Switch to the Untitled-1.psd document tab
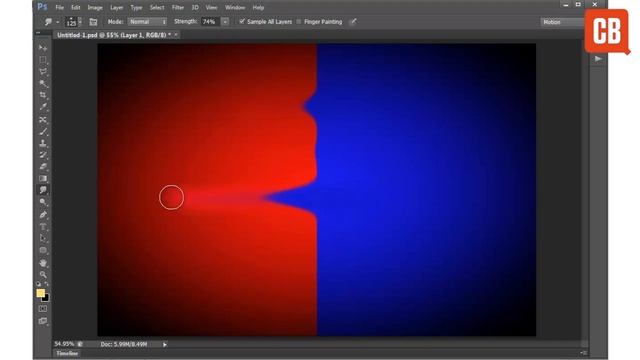Image resolution: width=640 pixels, height=360 pixels. [114, 35]
